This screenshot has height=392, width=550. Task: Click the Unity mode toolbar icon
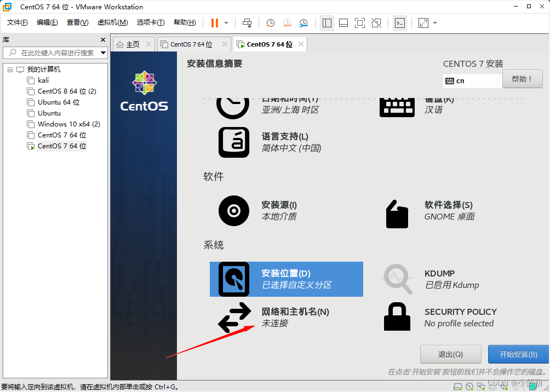click(x=376, y=23)
